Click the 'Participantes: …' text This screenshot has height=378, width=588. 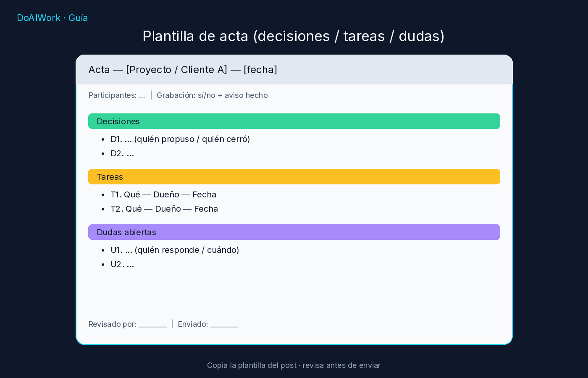click(x=117, y=95)
